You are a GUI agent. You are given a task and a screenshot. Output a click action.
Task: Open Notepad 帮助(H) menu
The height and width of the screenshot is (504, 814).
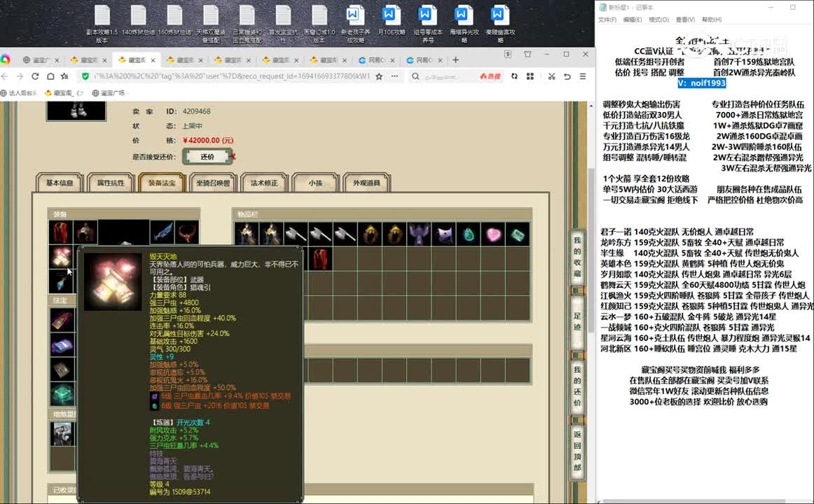(x=712, y=20)
